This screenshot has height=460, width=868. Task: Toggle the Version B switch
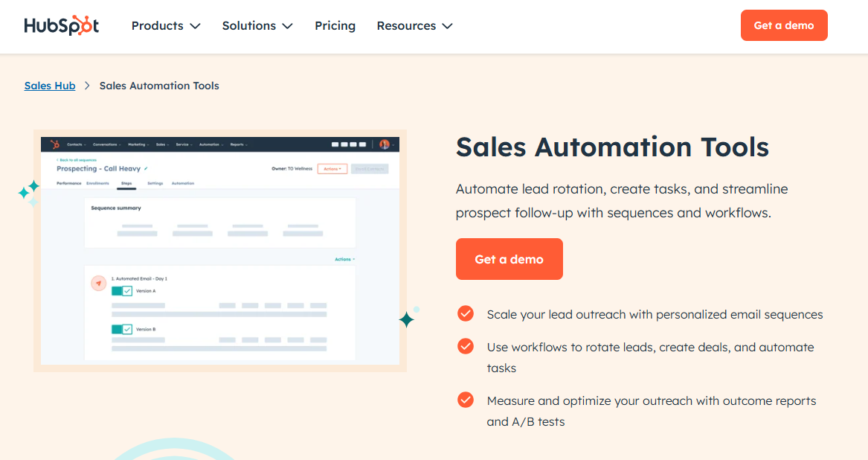(122, 329)
